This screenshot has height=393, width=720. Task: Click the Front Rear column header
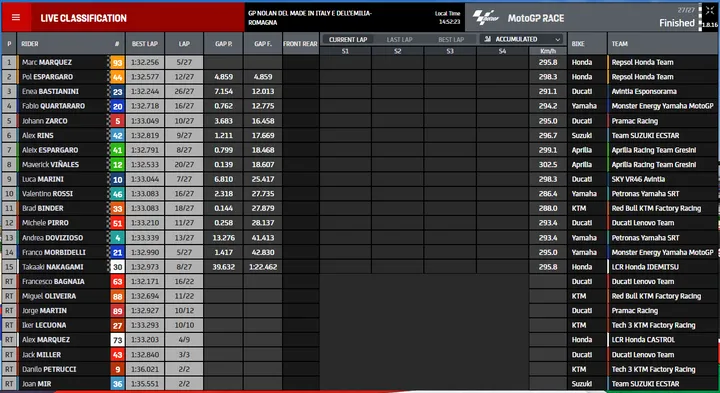click(x=300, y=44)
